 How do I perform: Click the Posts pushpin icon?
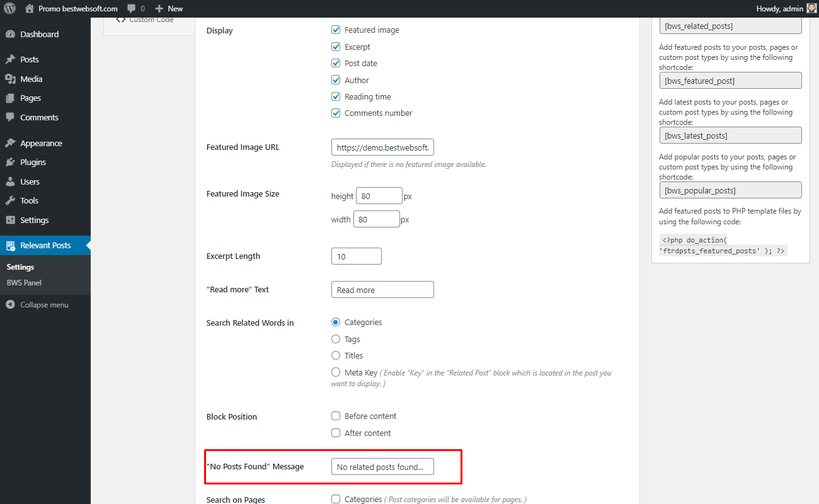click(x=10, y=59)
